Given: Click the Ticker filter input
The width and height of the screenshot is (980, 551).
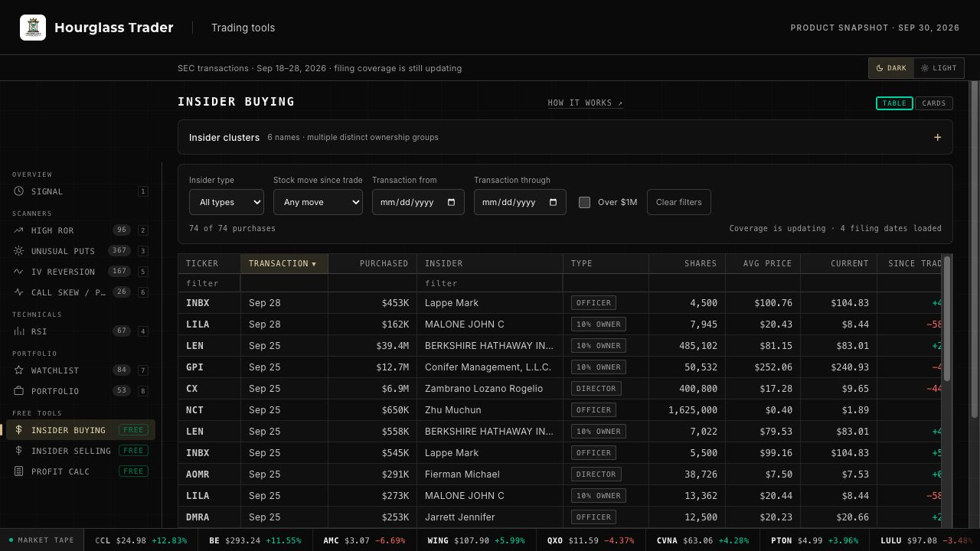Looking at the screenshot, I should click(209, 283).
